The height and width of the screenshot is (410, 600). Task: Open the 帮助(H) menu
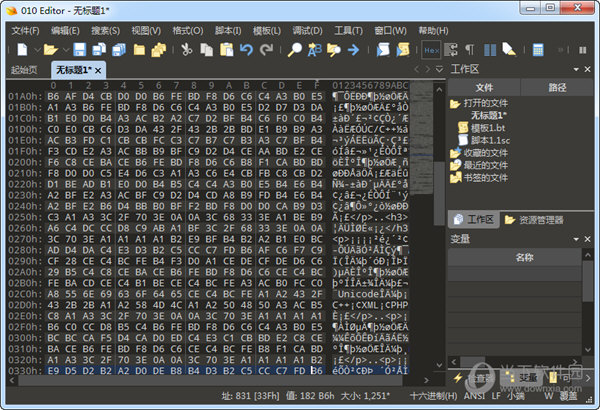[433, 31]
